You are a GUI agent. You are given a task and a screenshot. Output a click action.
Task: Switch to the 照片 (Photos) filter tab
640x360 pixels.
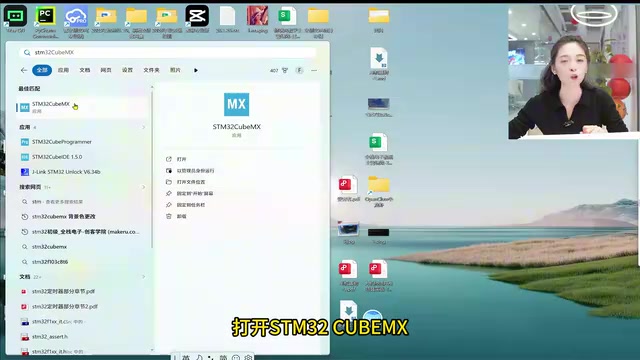[175, 70]
